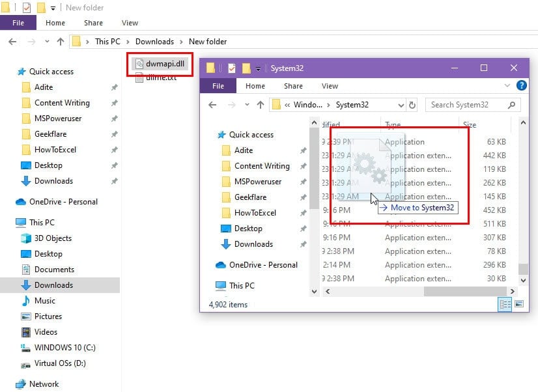538x392 pixels.
Task: Click Quick access in New folder sidebar
Action: [x=51, y=72]
